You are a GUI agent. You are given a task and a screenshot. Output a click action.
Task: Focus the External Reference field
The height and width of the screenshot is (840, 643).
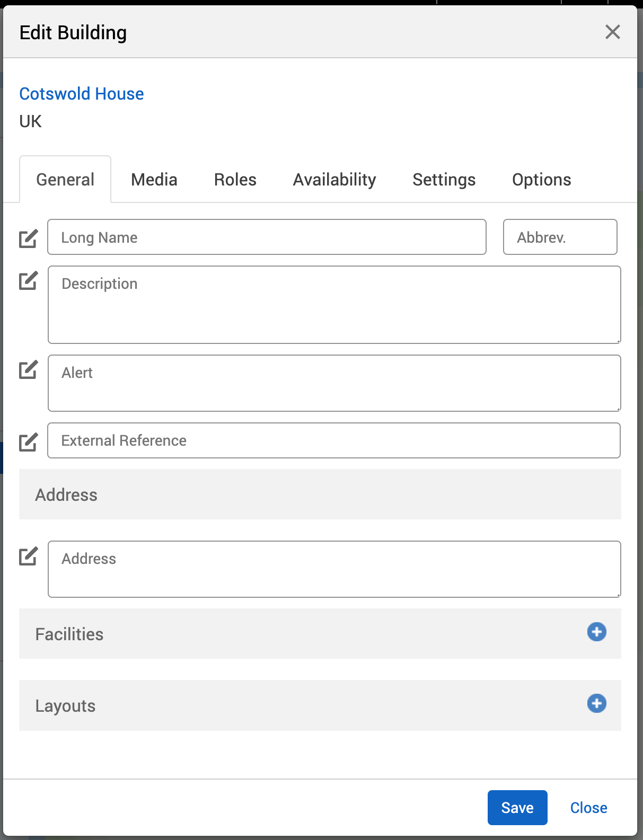click(x=334, y=440)
